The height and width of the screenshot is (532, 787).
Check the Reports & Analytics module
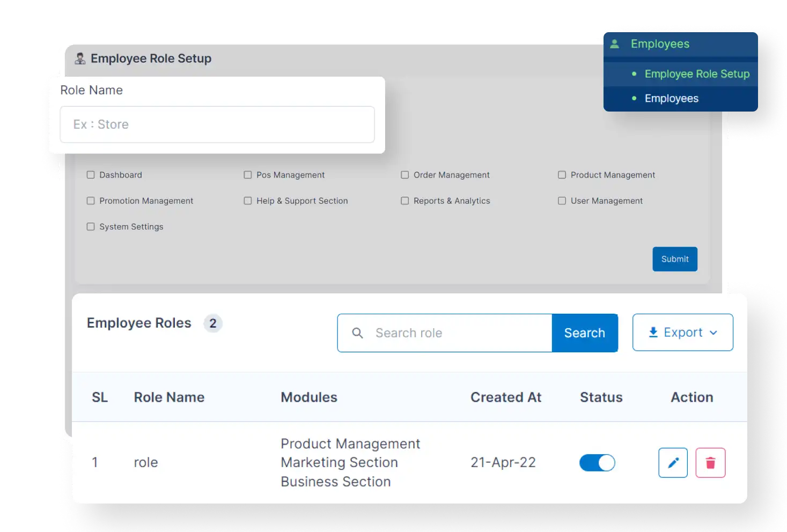coord(404,201)
